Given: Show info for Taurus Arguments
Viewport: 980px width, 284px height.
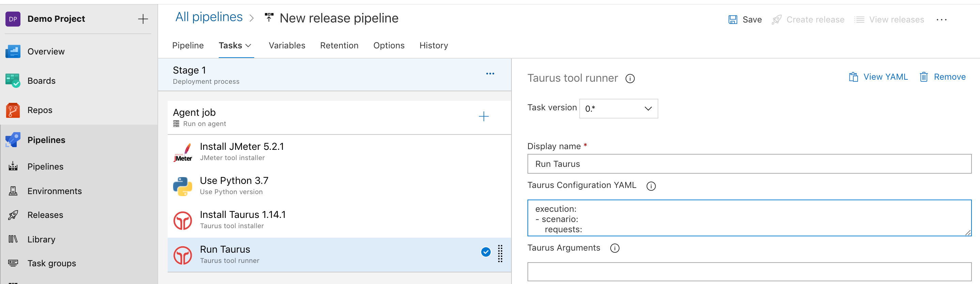Looking at the screenshot, I should click(615, 248).
